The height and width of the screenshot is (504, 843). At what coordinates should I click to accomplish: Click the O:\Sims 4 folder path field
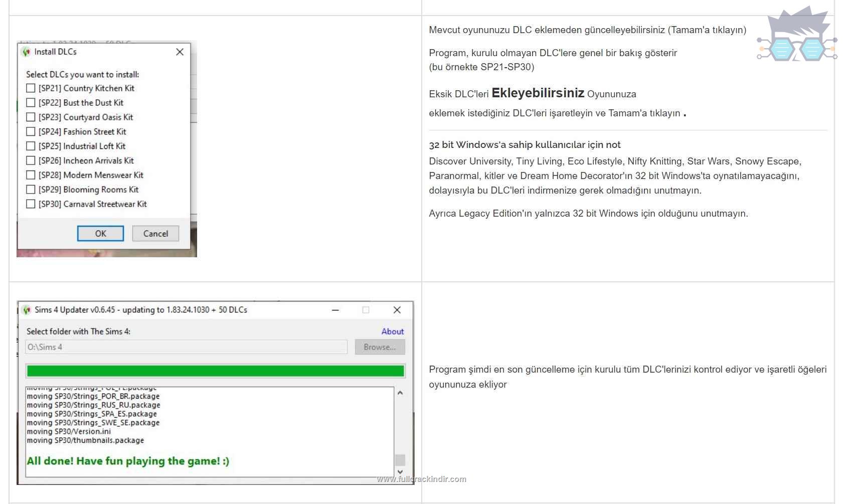click(187, 347)
